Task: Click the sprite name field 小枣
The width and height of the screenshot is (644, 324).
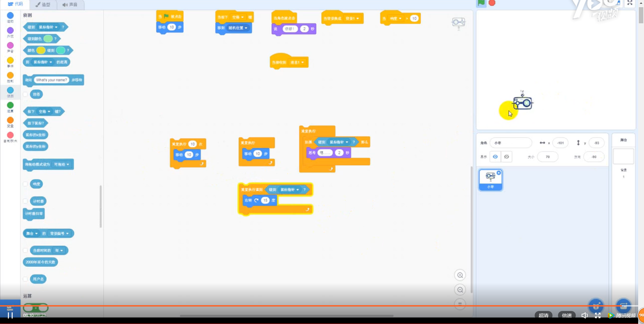Action: point(511,143)
